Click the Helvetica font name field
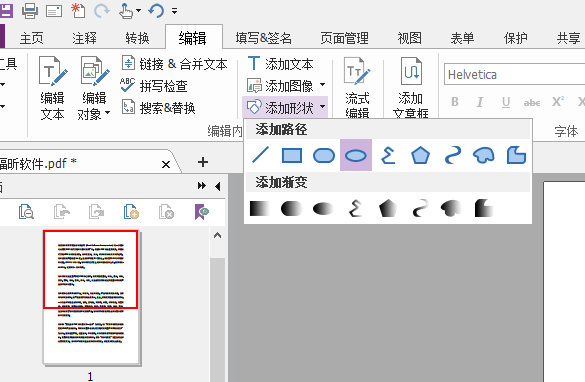Screen dimensions: 585x382 (514, 75)
